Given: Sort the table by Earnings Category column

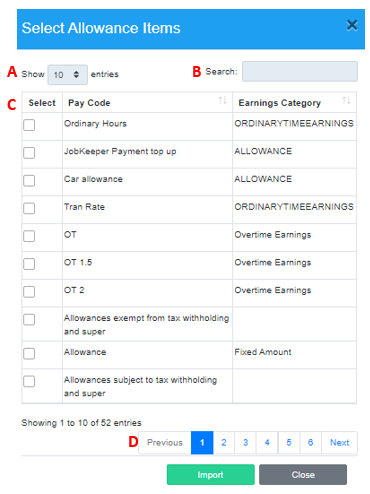Looking at the screenshot, I should click(346, 100).
